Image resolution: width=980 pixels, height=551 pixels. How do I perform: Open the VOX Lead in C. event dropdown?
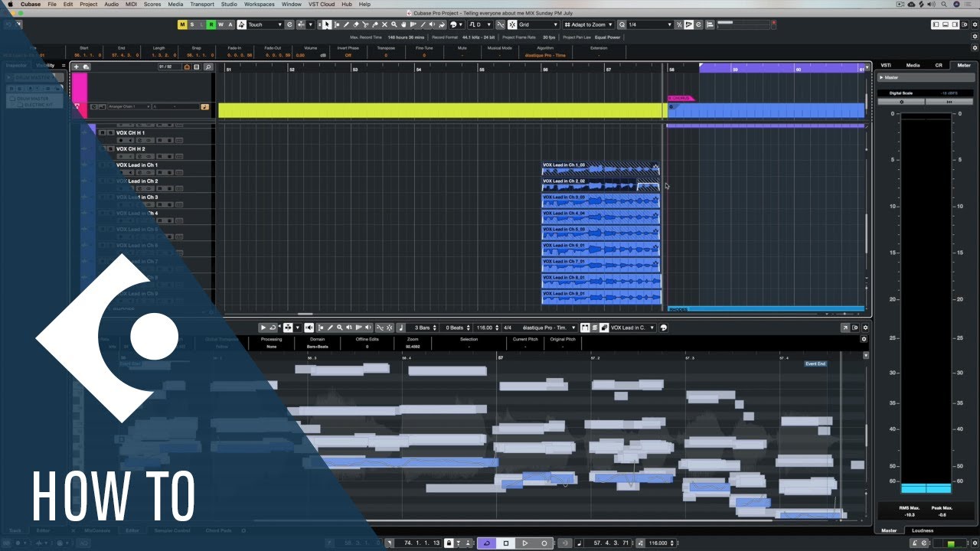631,328
